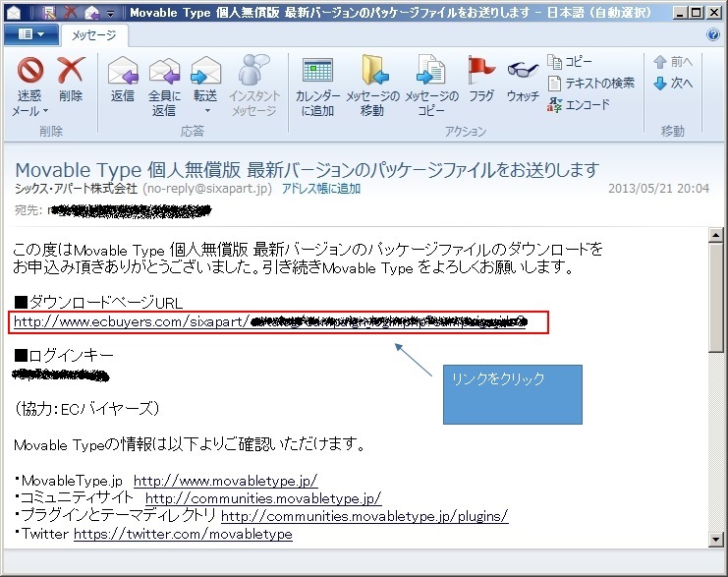Go to previous message with 前へ
Viewport: 728px width, 577px height.
point(673,62)
